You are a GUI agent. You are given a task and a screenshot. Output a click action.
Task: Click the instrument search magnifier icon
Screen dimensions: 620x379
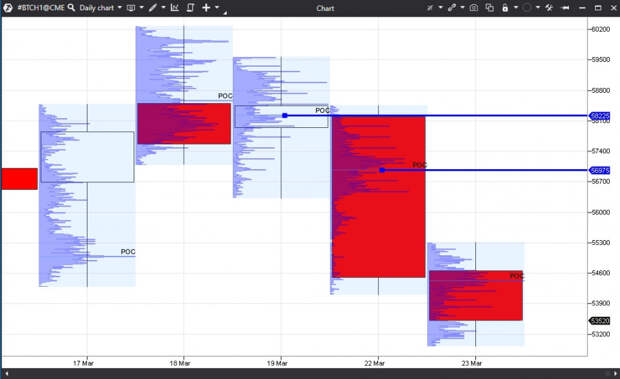[71, 8]
